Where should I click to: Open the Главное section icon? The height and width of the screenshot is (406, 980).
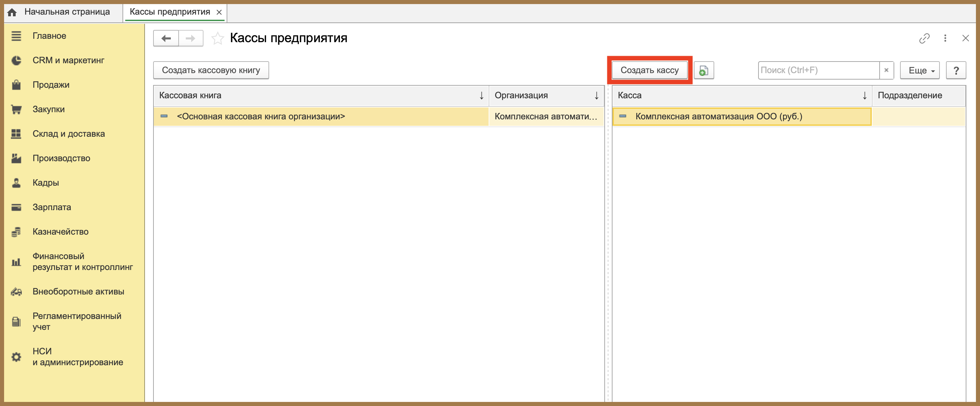click(x=16, y=36)
